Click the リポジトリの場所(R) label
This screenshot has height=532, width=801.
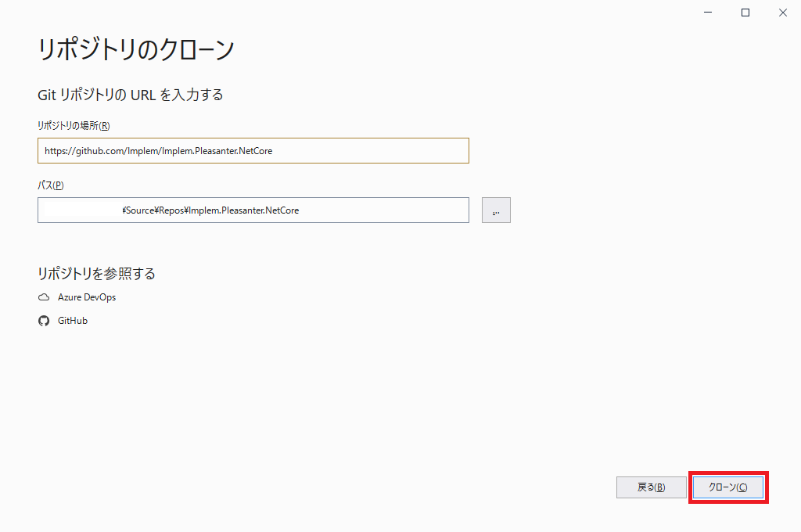[x=74, y=126]
